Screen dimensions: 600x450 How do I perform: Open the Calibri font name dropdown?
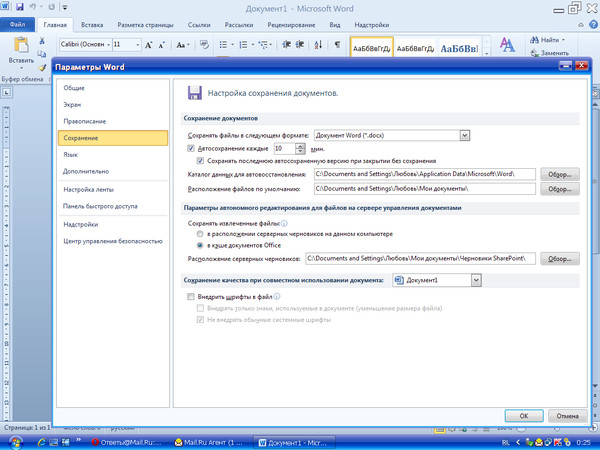[x=109, y=45]
